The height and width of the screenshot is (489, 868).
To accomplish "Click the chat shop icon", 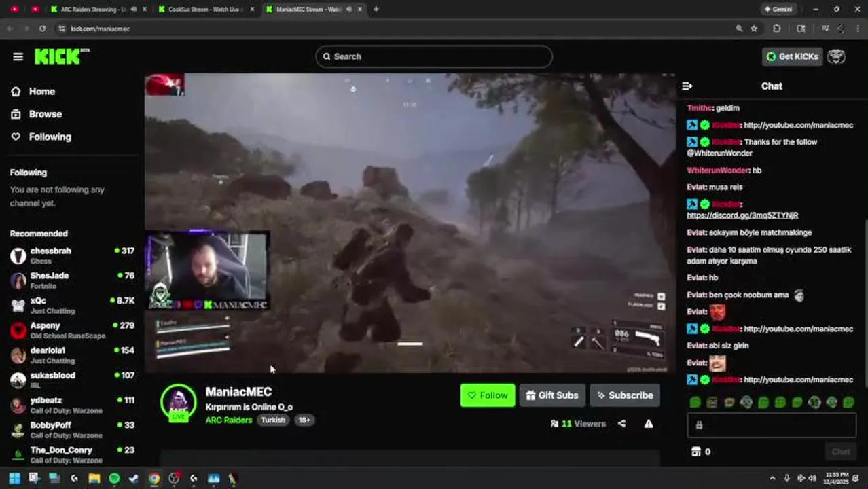I will 695,452.
